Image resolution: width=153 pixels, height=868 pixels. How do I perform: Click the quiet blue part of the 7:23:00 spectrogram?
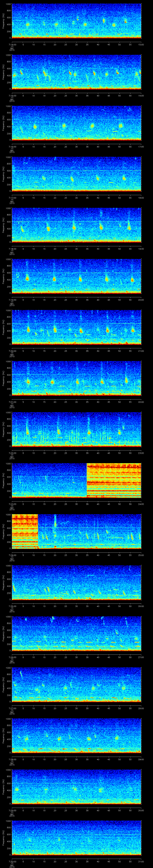point(49,481)
